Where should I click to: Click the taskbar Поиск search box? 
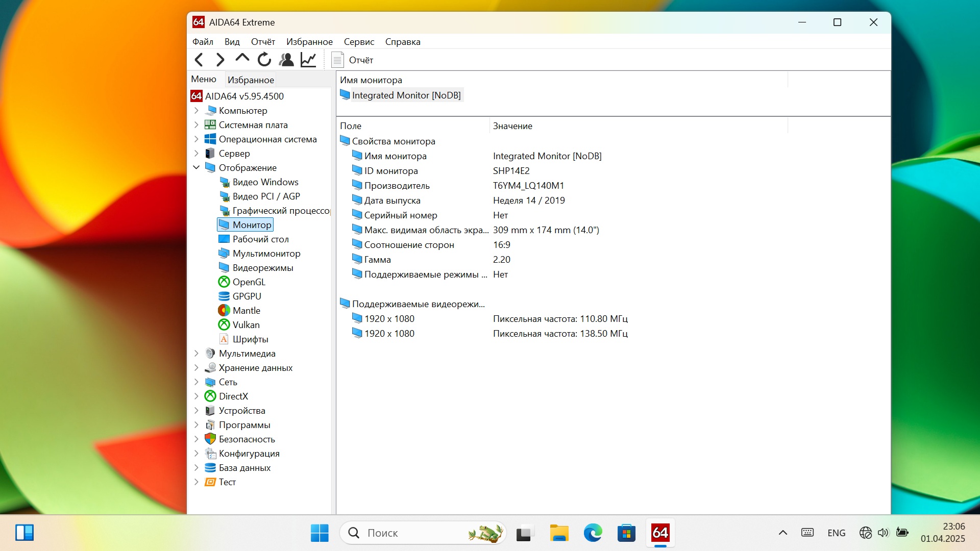click(423, 533)
